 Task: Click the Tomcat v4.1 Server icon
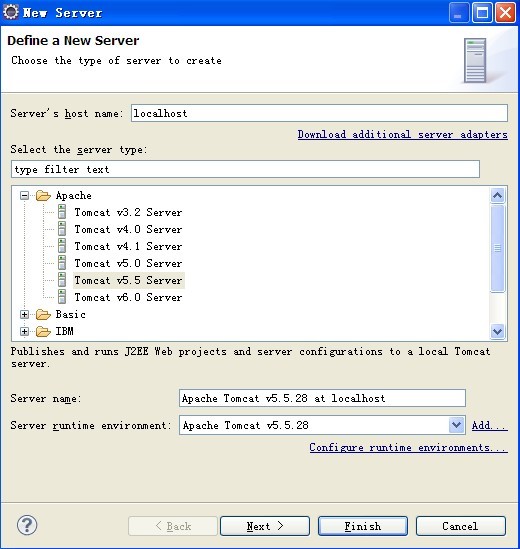coord(62,246)
